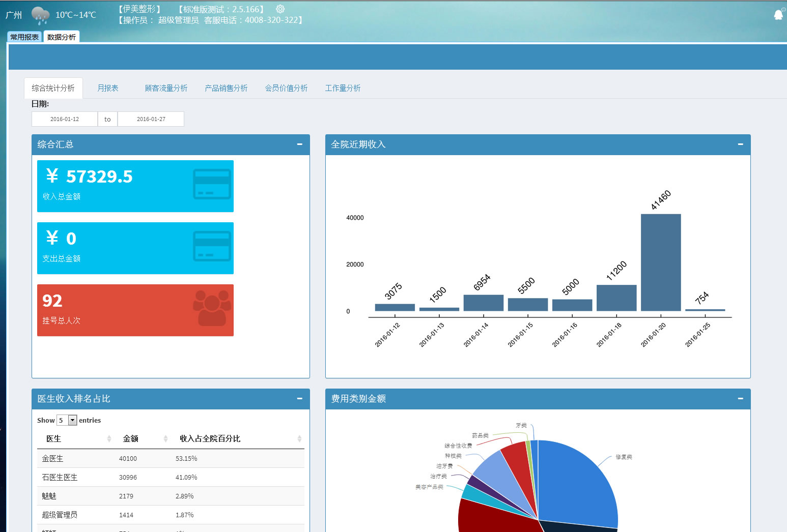Click the bar labeled 11200
The width and height of the screenshot is (787, 532).
(x=616, y=298)
